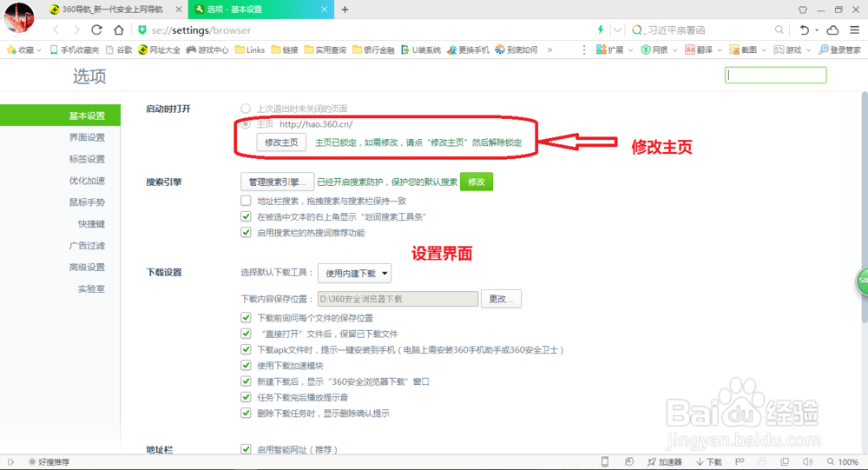
Task: Toggle 划词搜索工具条 checkbox
Action: pos(246,216)
